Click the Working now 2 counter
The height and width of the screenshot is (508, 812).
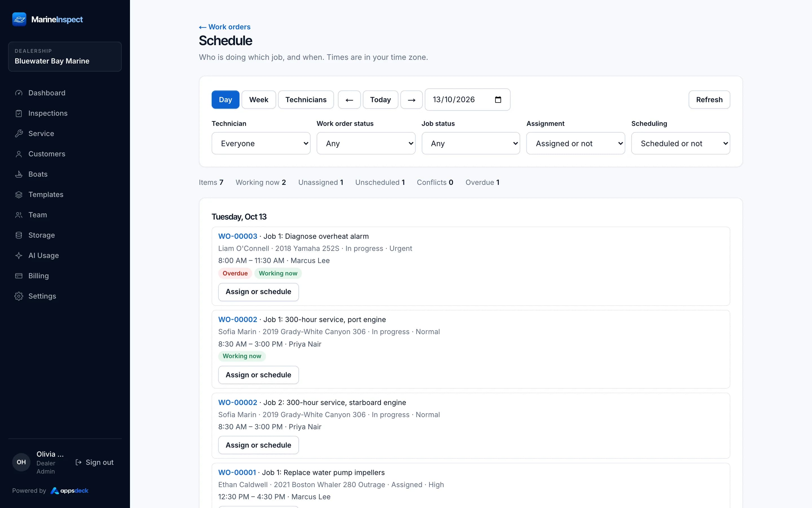tap(261, 182)
